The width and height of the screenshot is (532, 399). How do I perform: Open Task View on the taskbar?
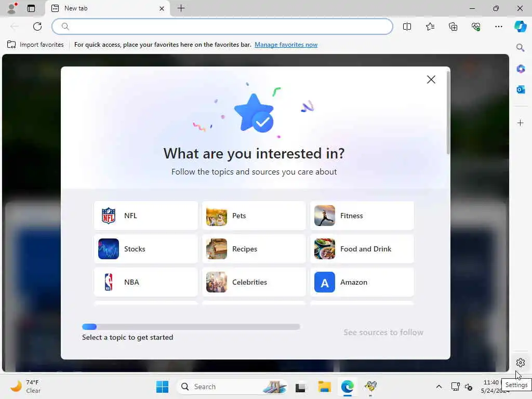click(x=300, y=387)
